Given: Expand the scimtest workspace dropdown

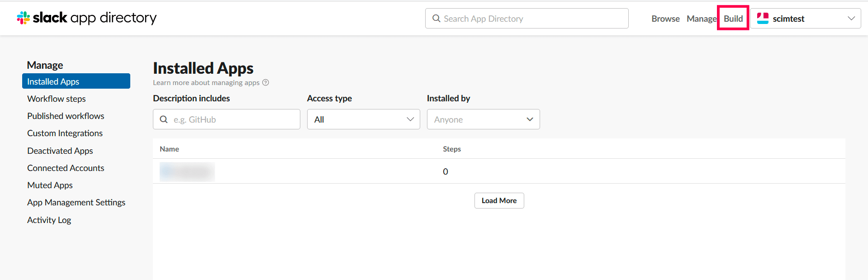Looking at the screenshot, I should [851, 19].
